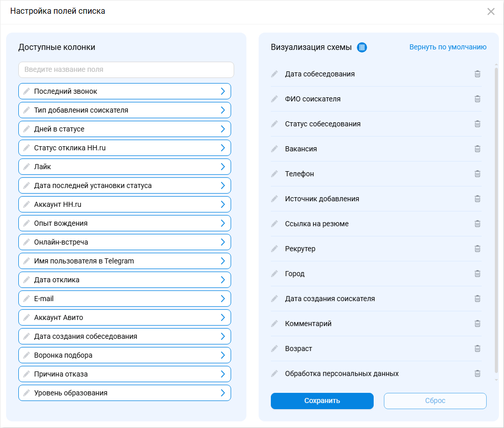This screenshot has width=504, height=428.
Task: Delete 'Рекрутер' column with trash icon
Action: pyautogui.click(x=478, y=249)
